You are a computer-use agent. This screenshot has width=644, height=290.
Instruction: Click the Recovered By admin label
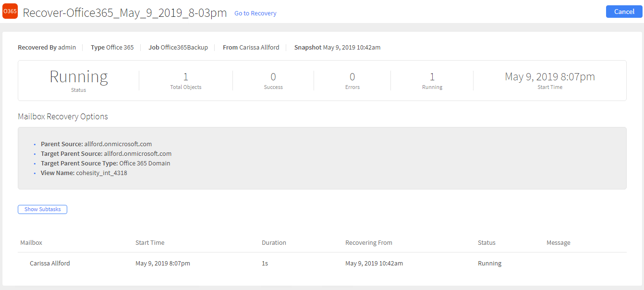pyautogui.click(x=47, y=48)
